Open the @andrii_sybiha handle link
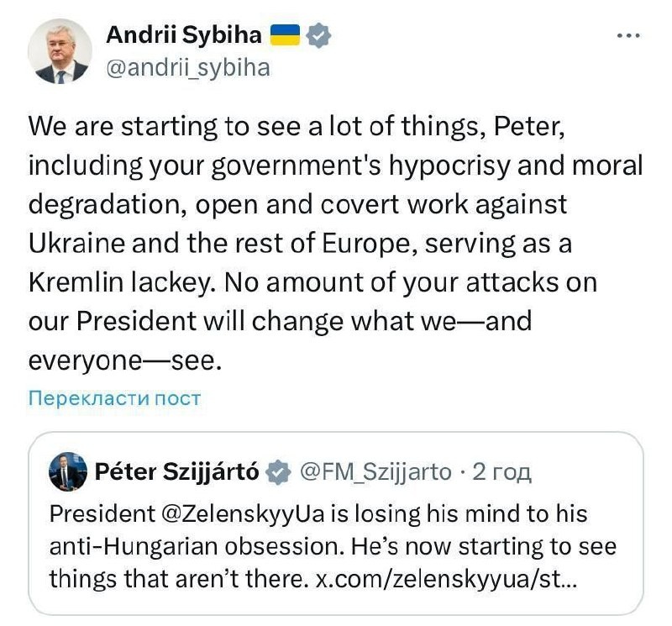The height and width of the screenshot is (626, 672). point(188,68)
